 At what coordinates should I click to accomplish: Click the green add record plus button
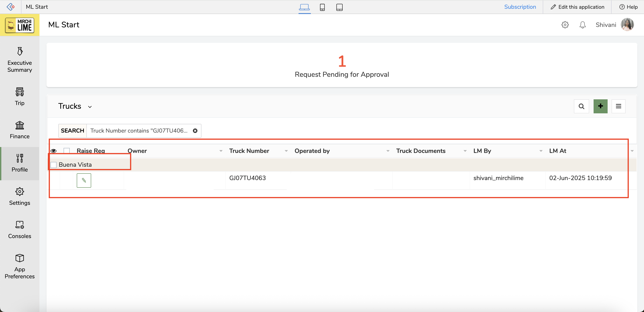[600, 106]
